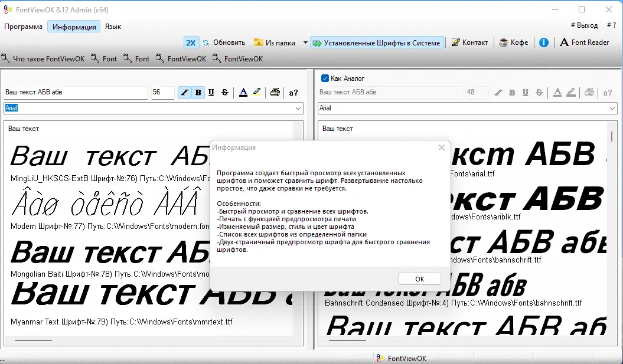Open Что такое FontViewOK link

pyautogui.click(x=43, y=59)
